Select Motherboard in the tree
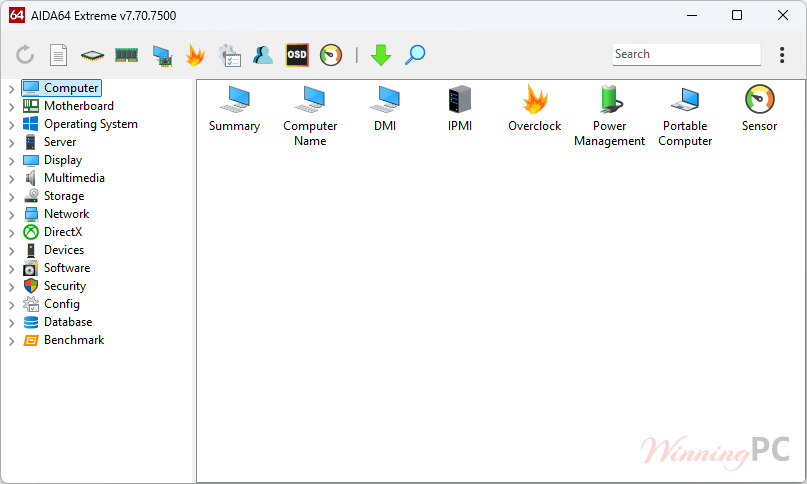This screenshot has width=807, height=484. click(x=68, y=106)
